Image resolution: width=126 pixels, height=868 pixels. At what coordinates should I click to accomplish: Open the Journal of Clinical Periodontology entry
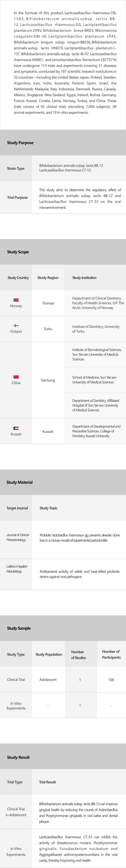17,537
